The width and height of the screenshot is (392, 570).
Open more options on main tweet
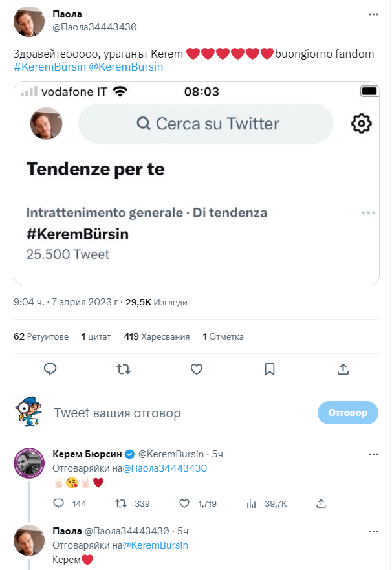point(373,14)
